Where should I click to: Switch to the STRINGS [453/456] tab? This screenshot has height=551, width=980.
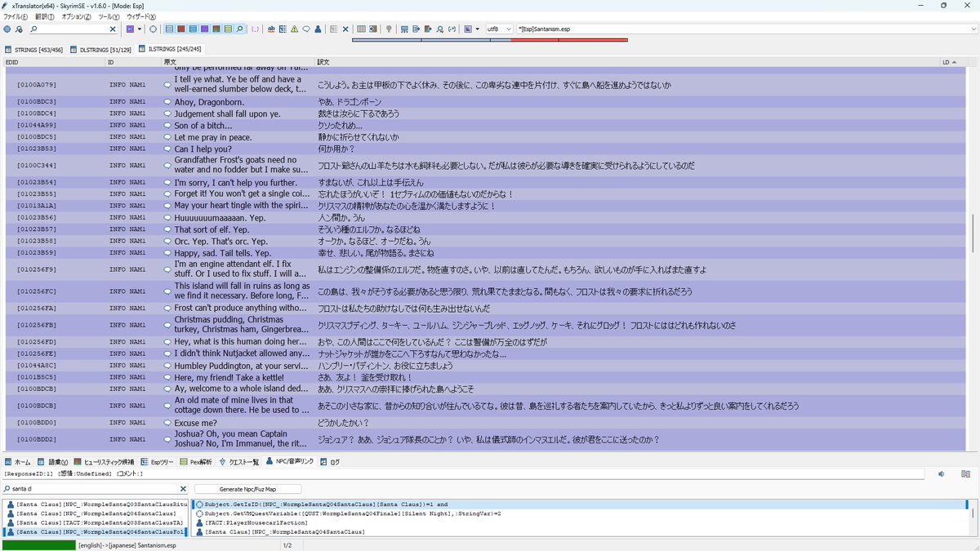pyautogui.click(x=33, y=50)
